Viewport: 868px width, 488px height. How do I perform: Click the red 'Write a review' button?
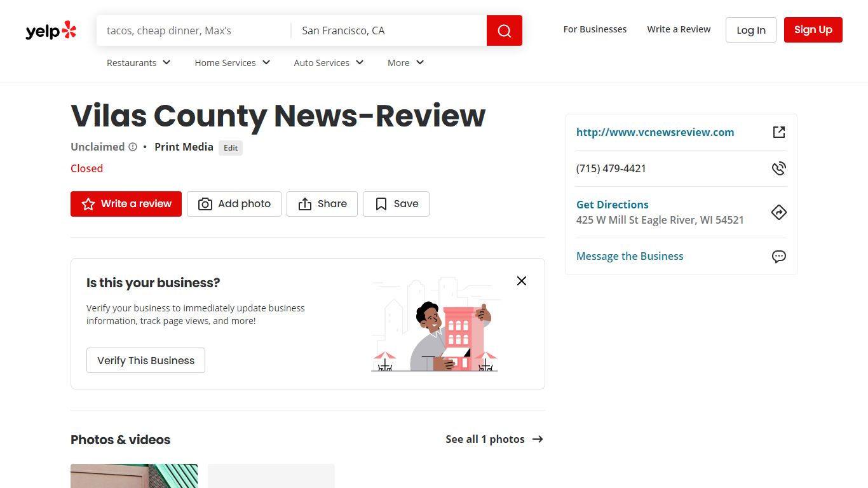(126, 204)
